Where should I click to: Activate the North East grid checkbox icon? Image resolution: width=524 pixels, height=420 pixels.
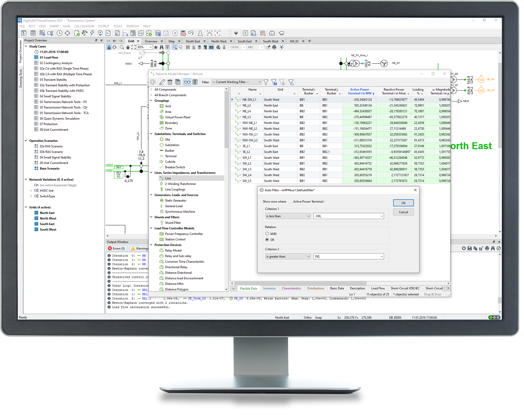point(36,213)
